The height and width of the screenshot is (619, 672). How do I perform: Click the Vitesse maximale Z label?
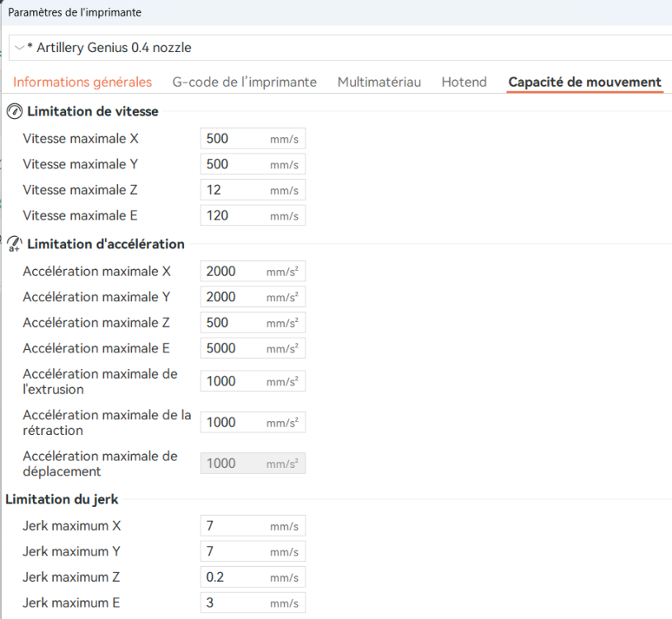point(80,190)
